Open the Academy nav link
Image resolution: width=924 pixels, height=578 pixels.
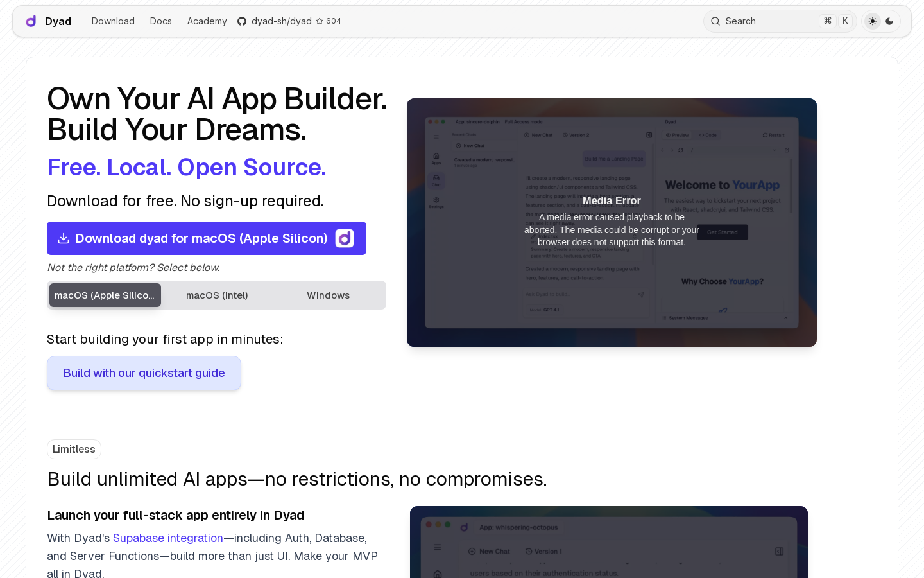coord(207,21)
